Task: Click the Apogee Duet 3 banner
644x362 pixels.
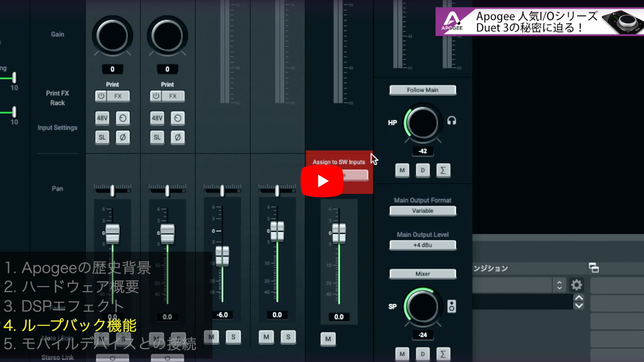Action: [x=540, y=21]
